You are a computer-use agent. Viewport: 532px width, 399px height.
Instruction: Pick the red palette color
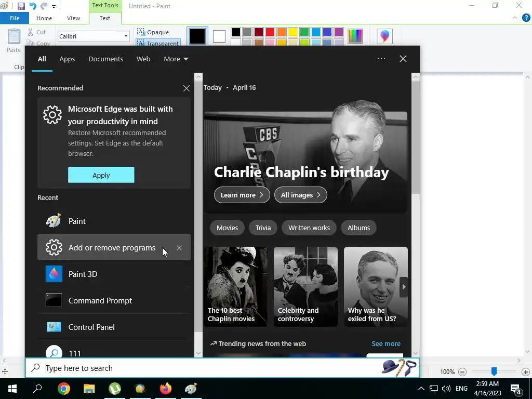(270, 32)
